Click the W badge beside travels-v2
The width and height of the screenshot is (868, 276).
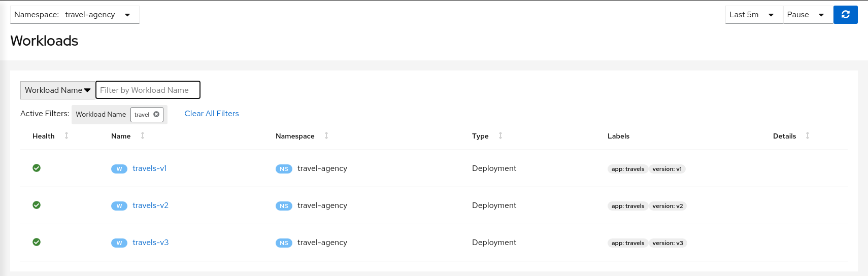[119, 206]
